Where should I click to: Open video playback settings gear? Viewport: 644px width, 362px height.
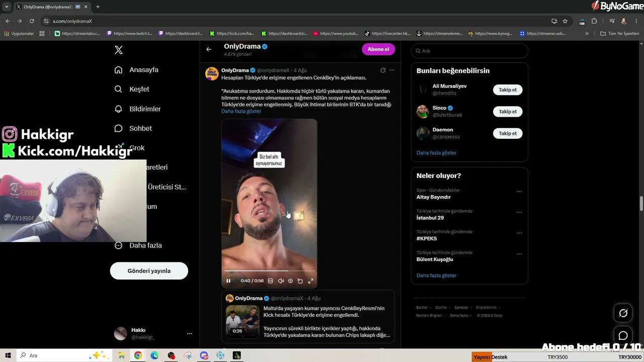tap(290, 281)
